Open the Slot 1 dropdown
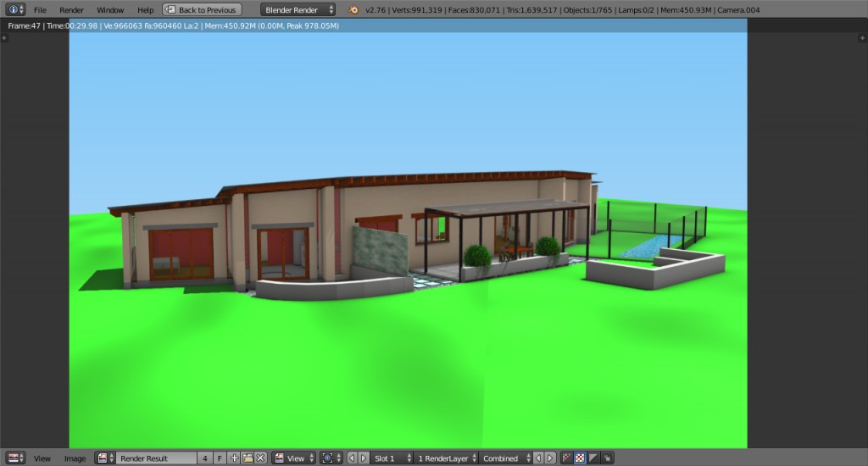Screen dimensions: 868x466 pos(392,458)
